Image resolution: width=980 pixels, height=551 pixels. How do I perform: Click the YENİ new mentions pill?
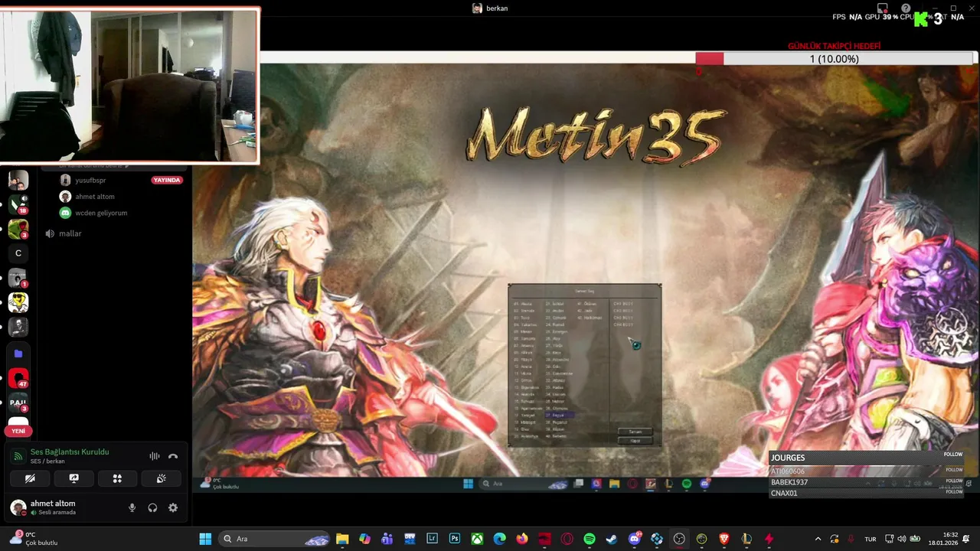[18, 431]
